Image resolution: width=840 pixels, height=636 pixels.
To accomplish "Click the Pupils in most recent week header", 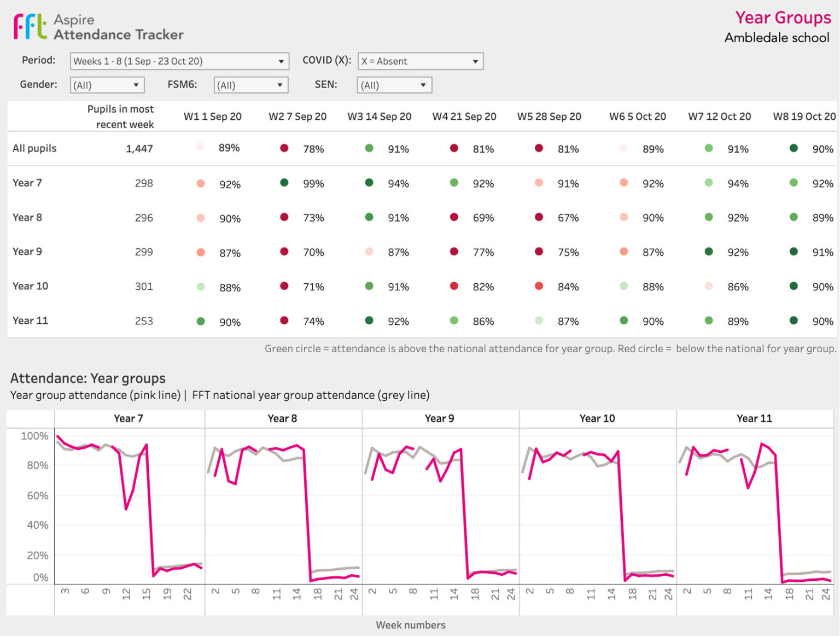I will [120, 116].
